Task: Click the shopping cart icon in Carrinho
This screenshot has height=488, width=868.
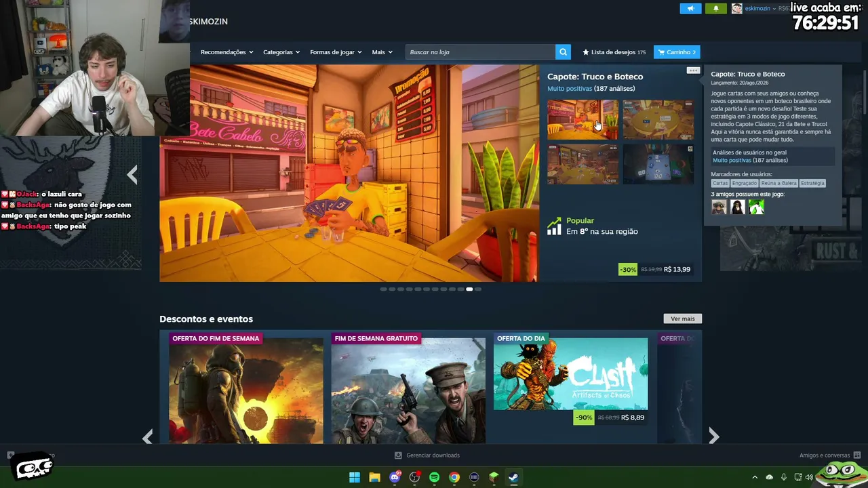Action: (x=660, y=52)
